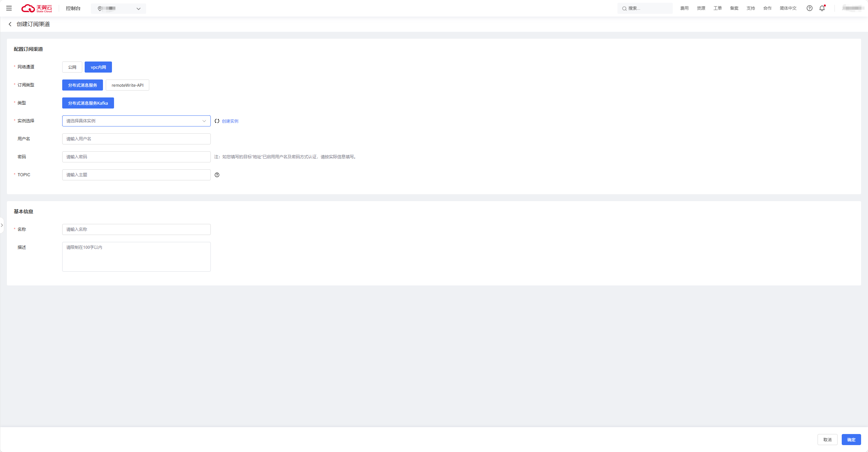Select the vpc内网 network option
Viewport: 868px width, 452px height.
(x=98, y=67)
